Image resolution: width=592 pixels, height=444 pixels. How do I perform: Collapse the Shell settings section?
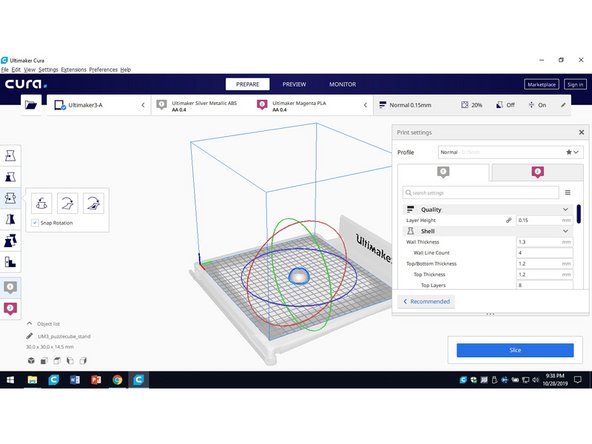tap(565, 231)
